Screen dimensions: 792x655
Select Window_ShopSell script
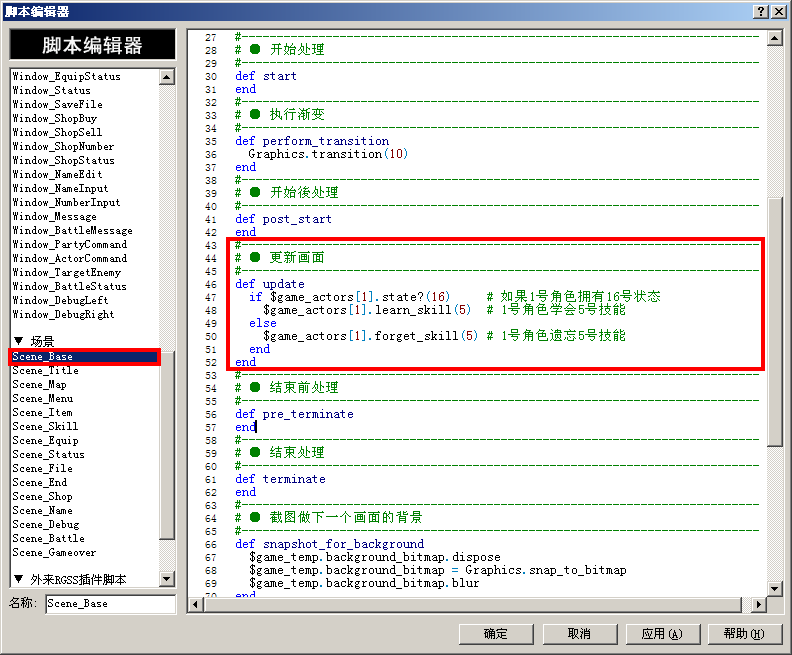[57, 133]
